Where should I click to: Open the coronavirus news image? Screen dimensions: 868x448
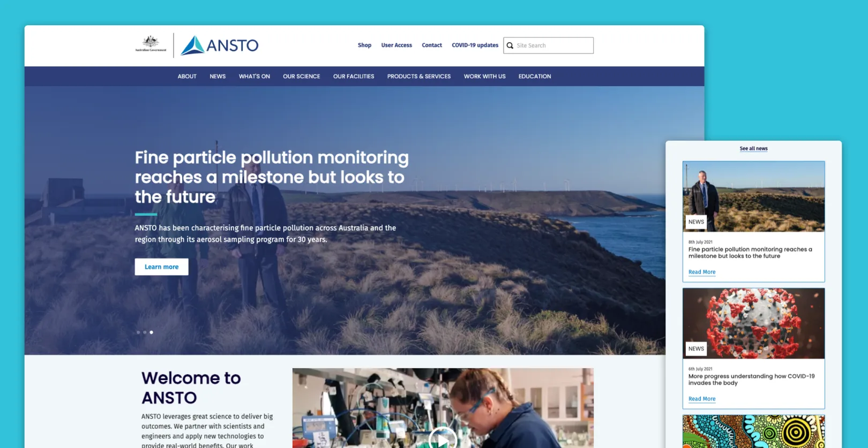[753, 323]
